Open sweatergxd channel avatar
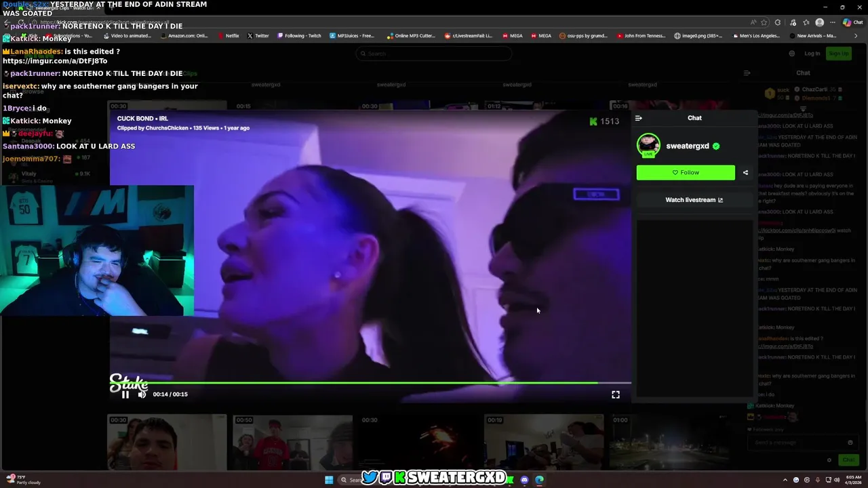Screen dimensions: 868x488 click(648, 145)
